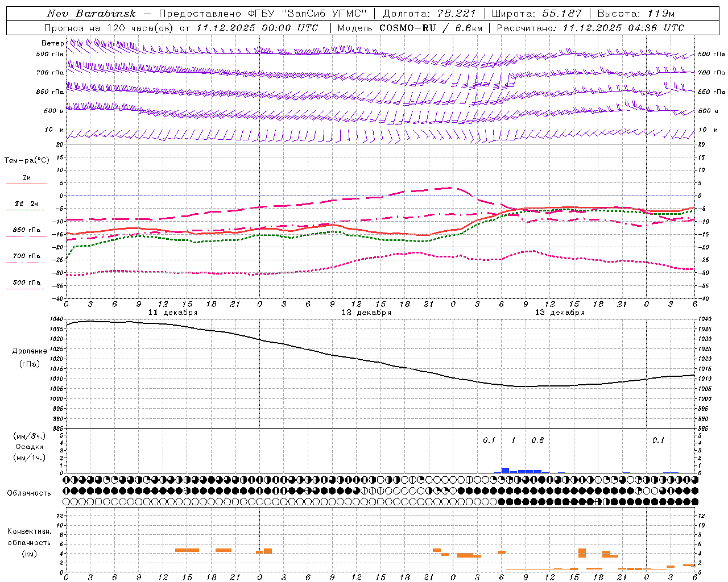Click the 11 декабря date label

[173, 313]
